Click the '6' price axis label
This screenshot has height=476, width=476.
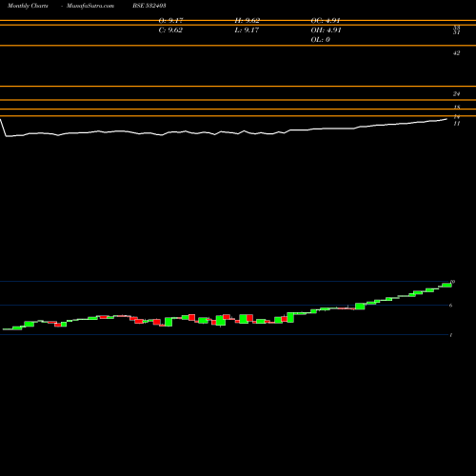[x=450, y=306]
